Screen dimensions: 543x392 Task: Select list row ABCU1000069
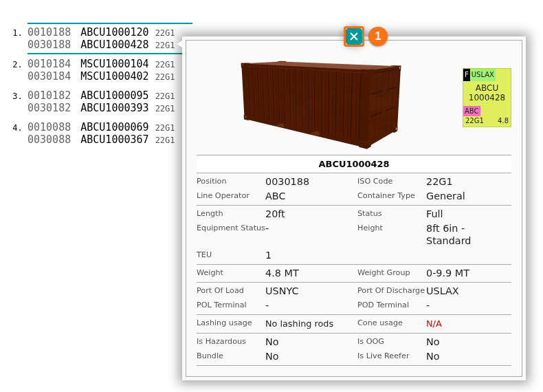(x=101, y=127)
